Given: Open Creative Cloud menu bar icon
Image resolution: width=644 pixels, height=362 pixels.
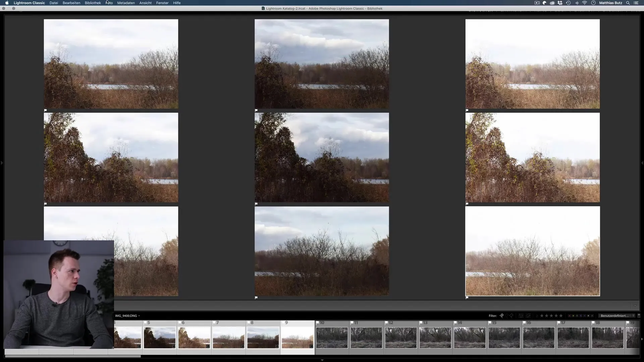Looking at the screenshot, I should [552, 3].
